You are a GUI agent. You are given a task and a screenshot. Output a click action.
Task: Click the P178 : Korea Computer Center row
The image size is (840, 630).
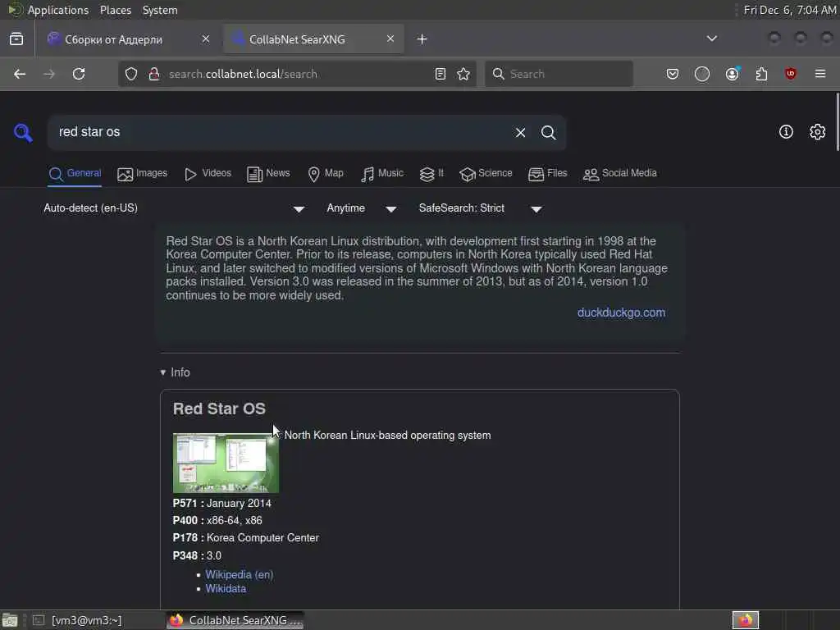(x=246, y=538)
